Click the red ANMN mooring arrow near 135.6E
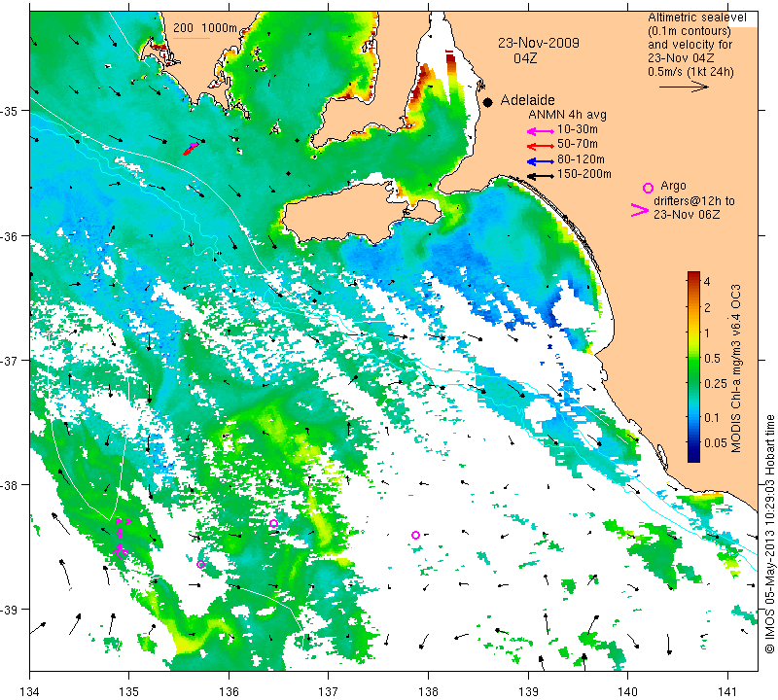Viewport: 778px width, 700px height. pos(190,150)
